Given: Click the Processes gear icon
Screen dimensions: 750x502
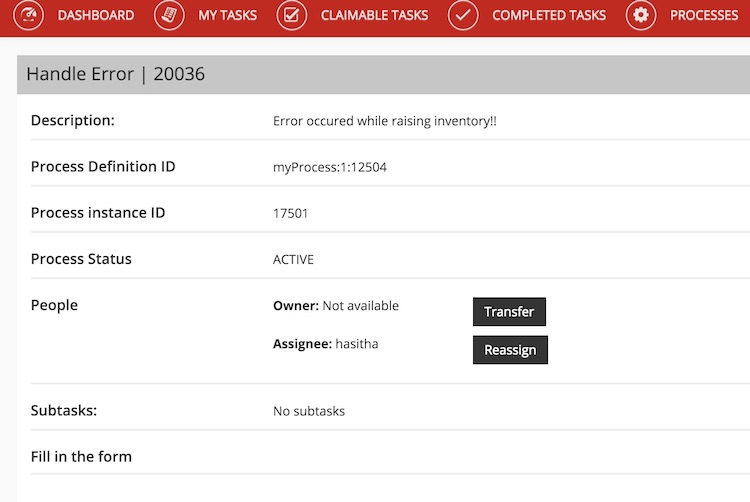Looking at the screenshot, I should pos(641,15).
